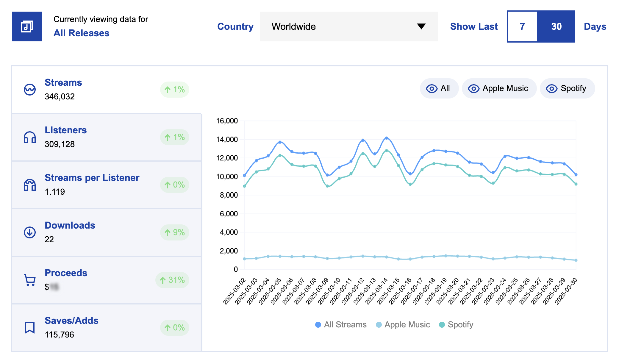Toggle Apple Music series visibility

(499, 88)
